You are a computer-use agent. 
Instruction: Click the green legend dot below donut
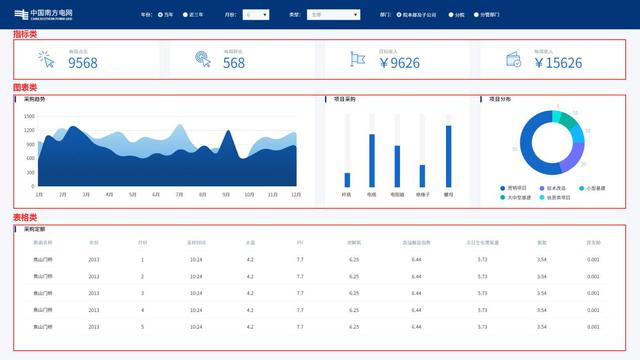pos(502,198)
